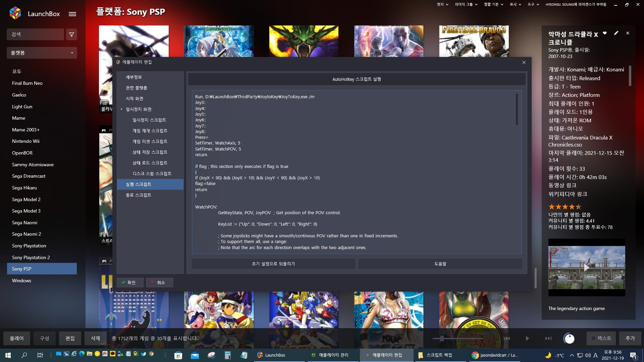Open Windows Start menu
This screenshot has height=362, width=644.
tap(8, 355)
